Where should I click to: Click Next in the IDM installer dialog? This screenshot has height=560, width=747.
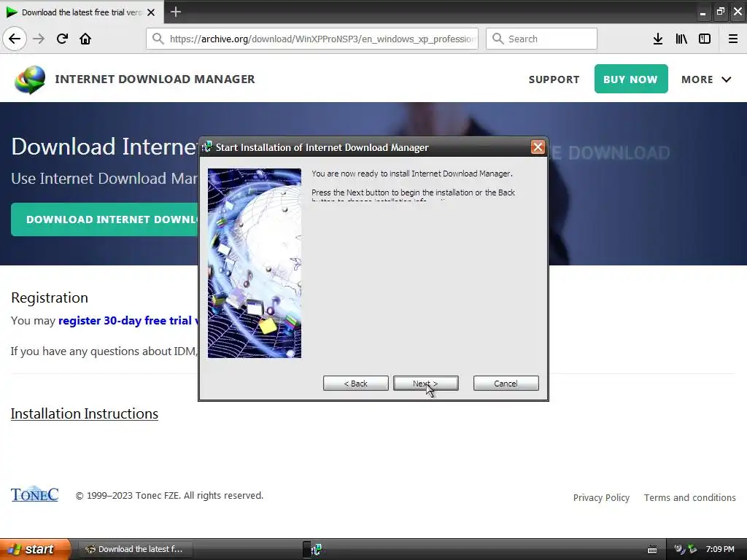[426, 384]
